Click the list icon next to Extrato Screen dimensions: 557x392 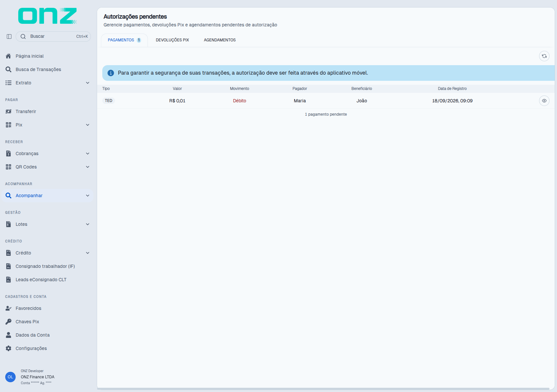point(8,83)
